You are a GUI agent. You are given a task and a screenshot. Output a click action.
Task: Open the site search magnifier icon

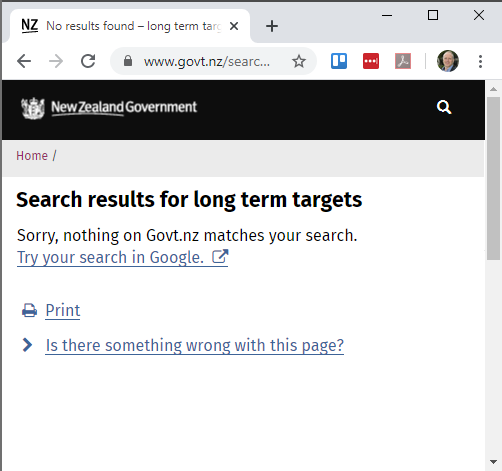click(444, 107)
